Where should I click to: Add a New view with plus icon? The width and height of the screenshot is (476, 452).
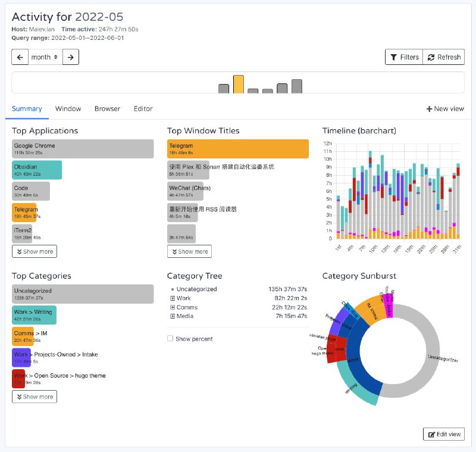pyautogui.click(x=445, y=109)
